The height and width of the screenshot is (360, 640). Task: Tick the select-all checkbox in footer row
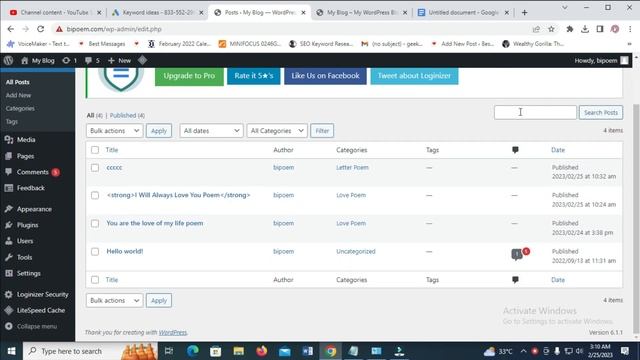point(95,280)
